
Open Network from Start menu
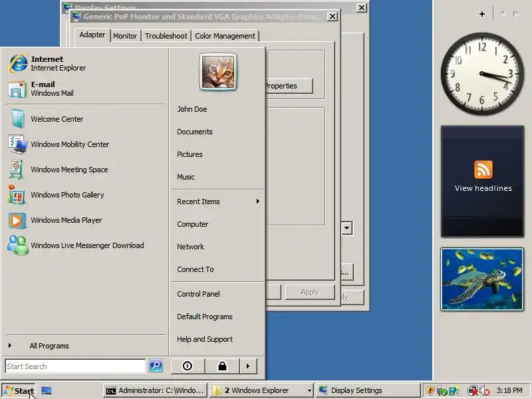coord(218,247)
